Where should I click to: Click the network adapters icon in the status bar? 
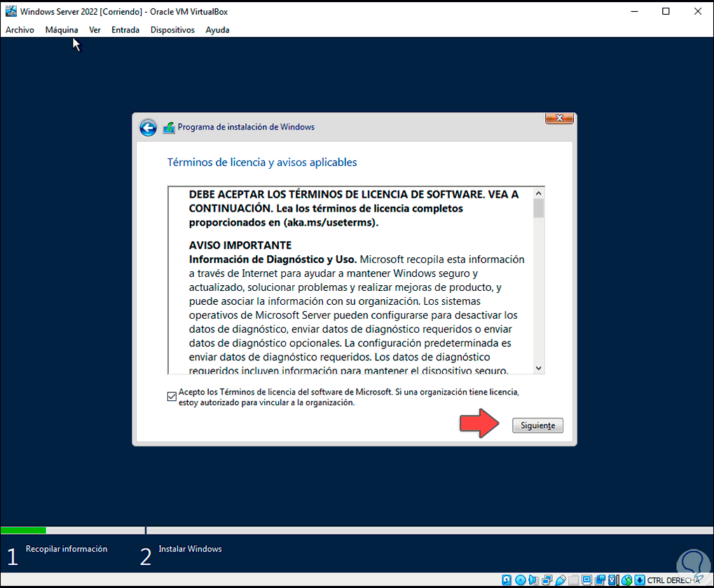click(547, 580)
